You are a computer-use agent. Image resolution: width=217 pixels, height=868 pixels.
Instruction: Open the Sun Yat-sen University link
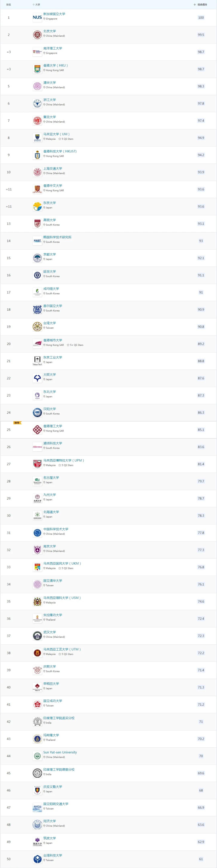click(x=60, y=752)
